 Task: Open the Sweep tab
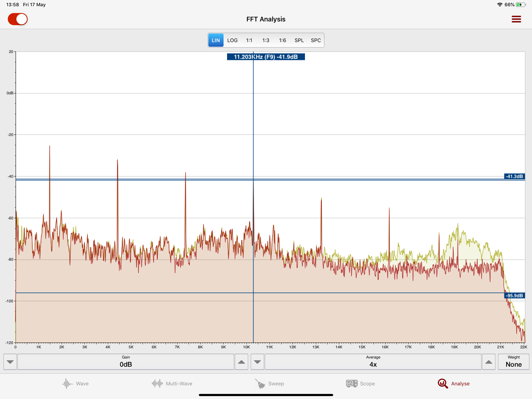pyautogui.click(x=269, y=384)
